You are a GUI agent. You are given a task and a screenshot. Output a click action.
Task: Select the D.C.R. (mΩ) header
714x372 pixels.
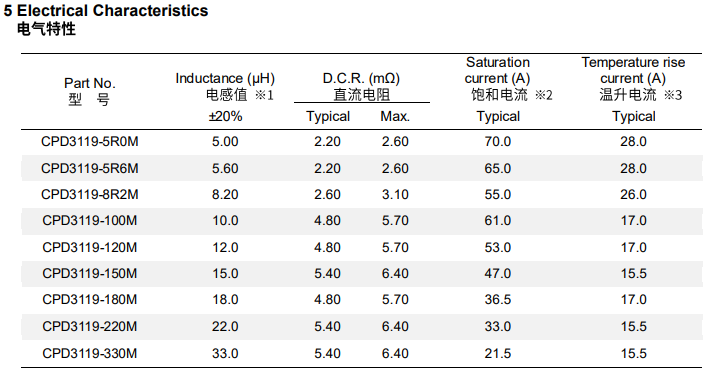[361, 78]
